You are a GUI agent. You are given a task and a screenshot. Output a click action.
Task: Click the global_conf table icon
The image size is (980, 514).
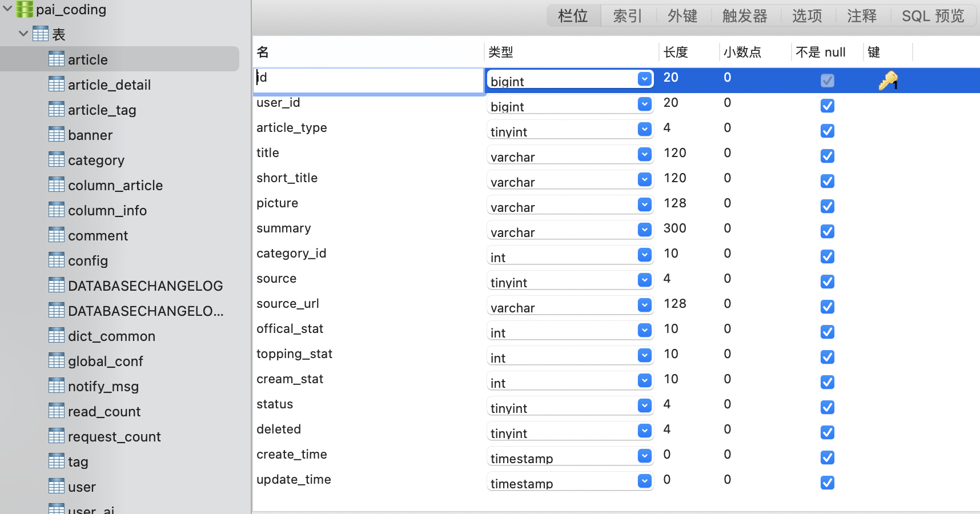(57, 361)
